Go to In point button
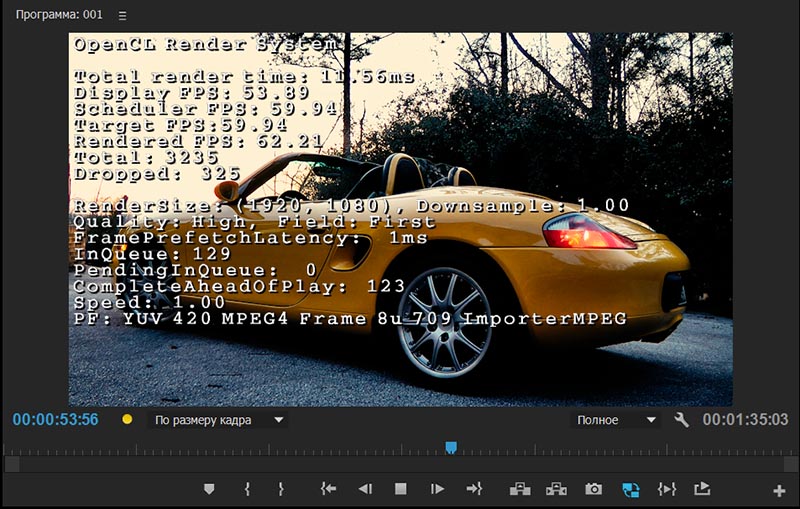 coord(329,489)
